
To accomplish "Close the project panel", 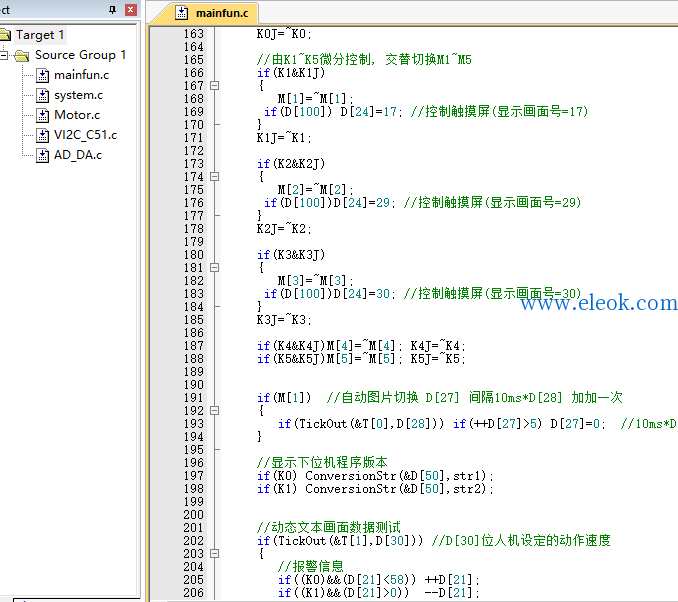I will pos(131,10).
